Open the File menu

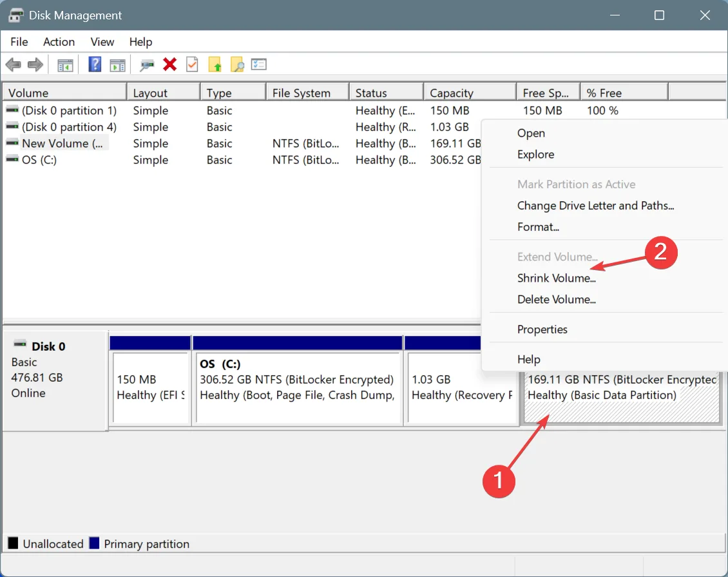pyautogui.click(x=19, y=42)
